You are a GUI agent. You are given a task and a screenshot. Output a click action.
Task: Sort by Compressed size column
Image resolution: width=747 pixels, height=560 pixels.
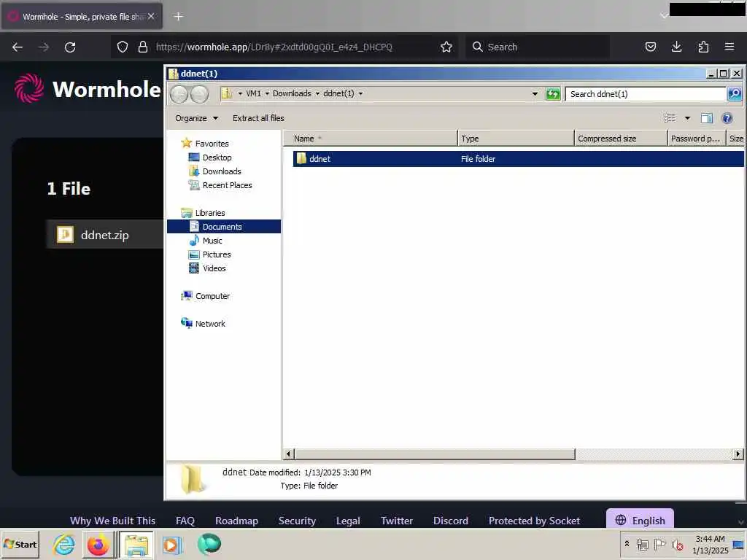tap(621, 139)
